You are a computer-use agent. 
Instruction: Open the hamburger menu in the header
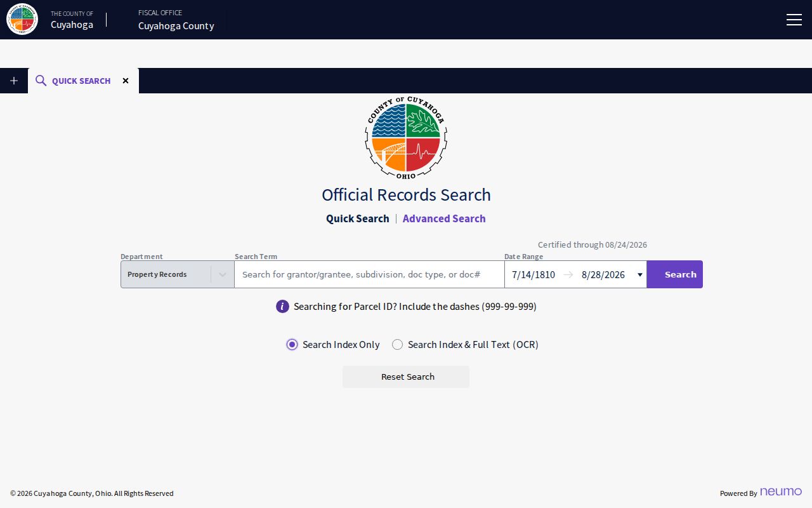click(794, 20)
